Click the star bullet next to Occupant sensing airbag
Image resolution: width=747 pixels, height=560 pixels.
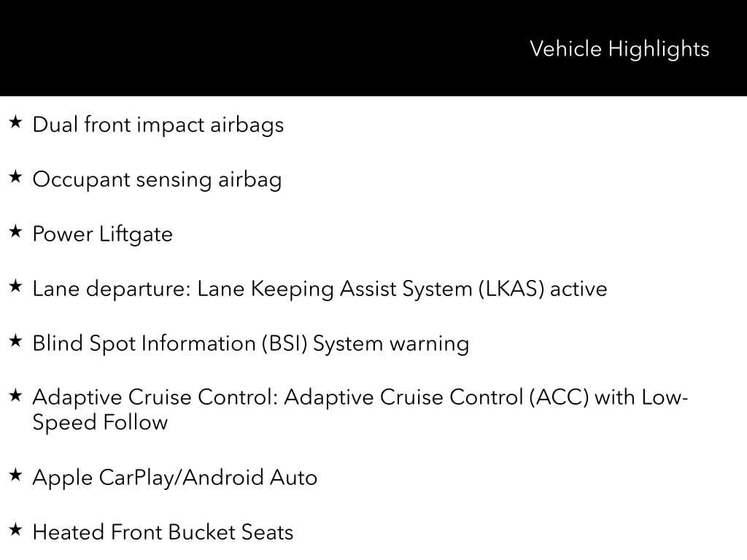click(16, 177)
